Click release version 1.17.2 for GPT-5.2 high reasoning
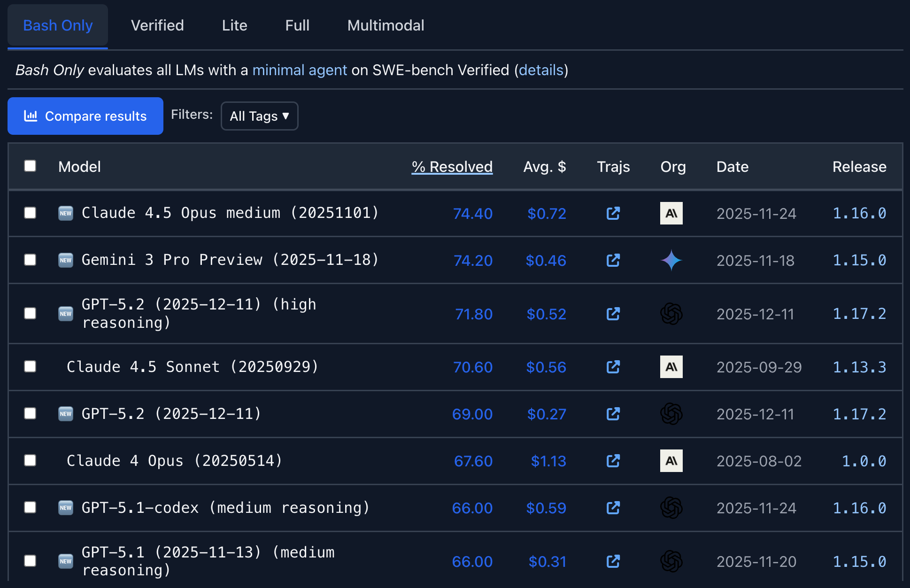The width and height of the screenshot is (910, 588). [x=859, y=314]
